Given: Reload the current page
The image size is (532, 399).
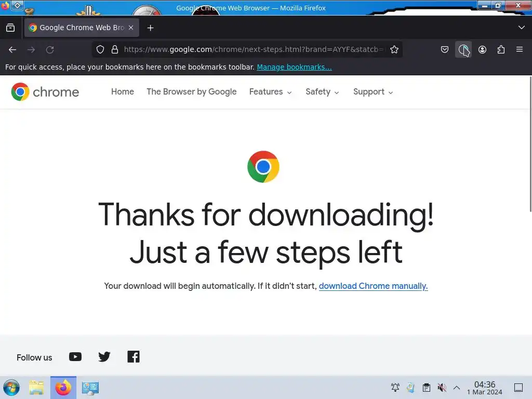Looking at the screenshot, I should pyautogui.click(x=50, y=49).
